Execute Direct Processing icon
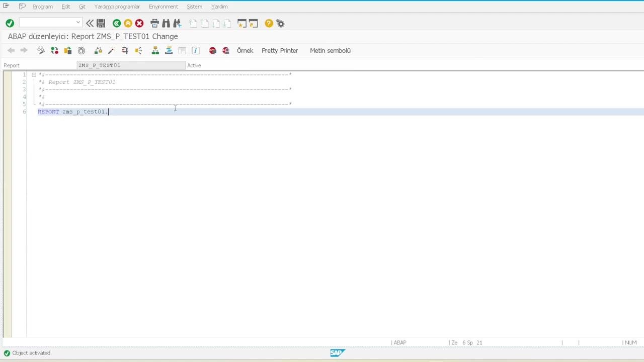644x362 pixels. tap(125, 50)
